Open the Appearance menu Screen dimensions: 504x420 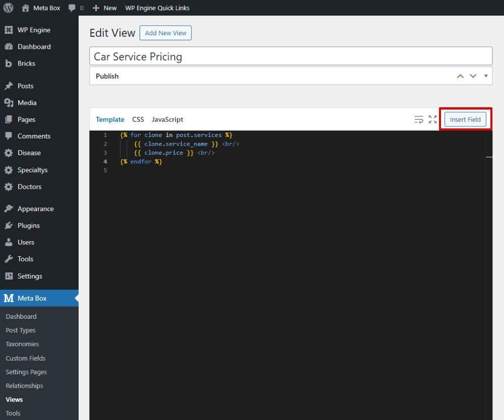(x=35, y=209)
